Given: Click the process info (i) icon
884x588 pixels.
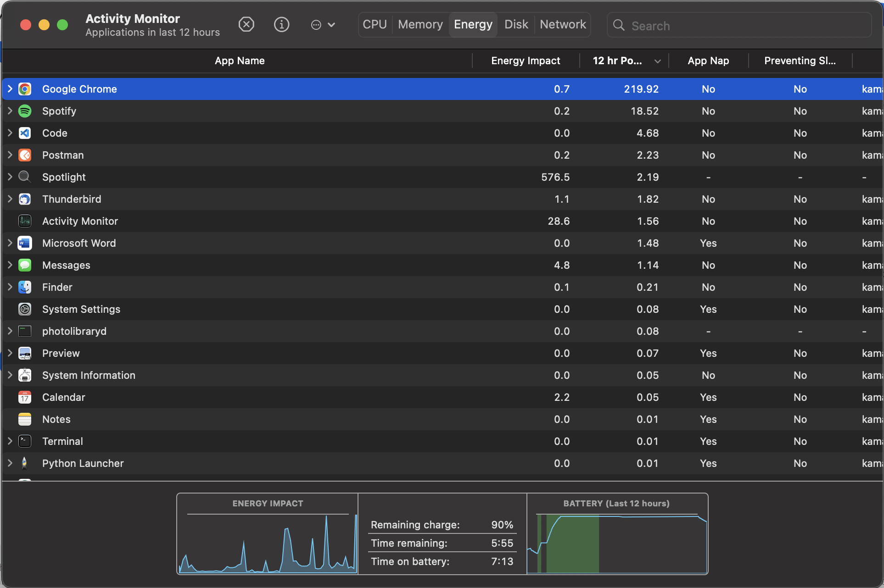Looking at the screenshot, I should (281, 24).
